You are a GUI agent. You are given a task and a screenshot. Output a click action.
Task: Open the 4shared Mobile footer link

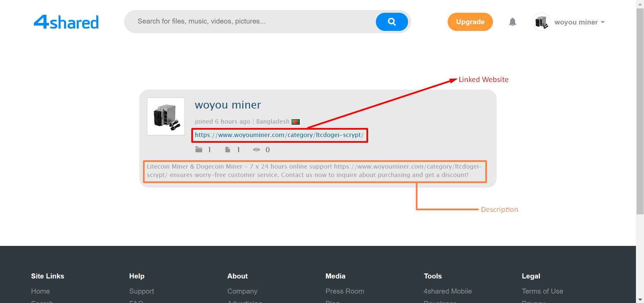click(x=447, y=291)
